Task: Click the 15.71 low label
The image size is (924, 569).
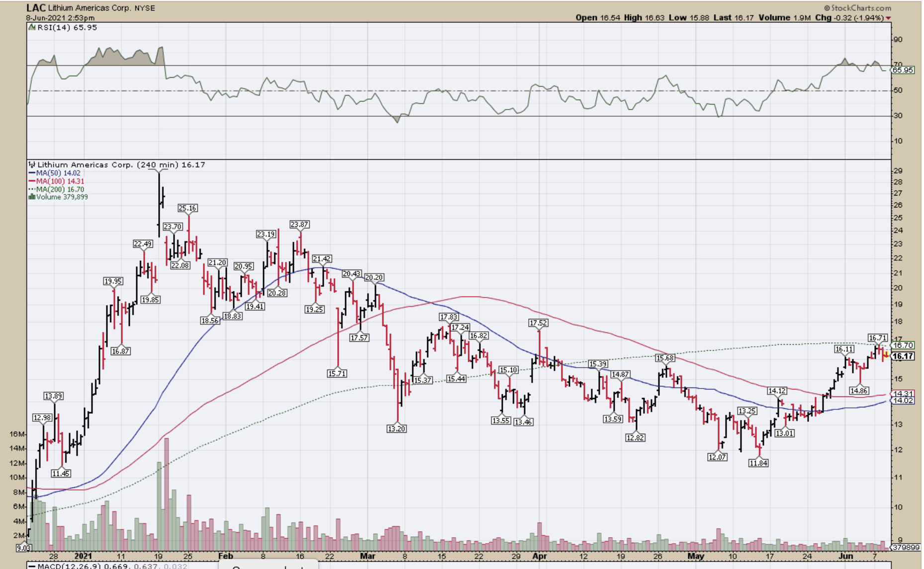Action: pos(337,373)
